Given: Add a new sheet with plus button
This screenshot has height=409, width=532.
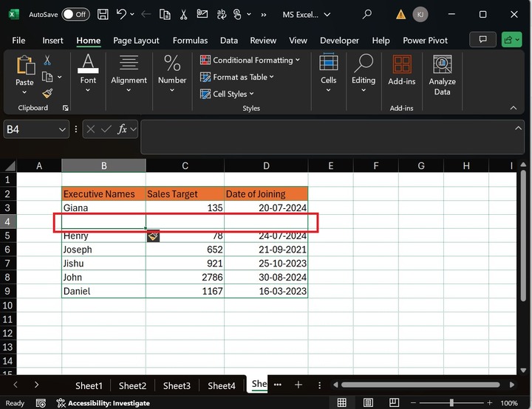Looking at the screenshot, I should (x=299, y=385).
